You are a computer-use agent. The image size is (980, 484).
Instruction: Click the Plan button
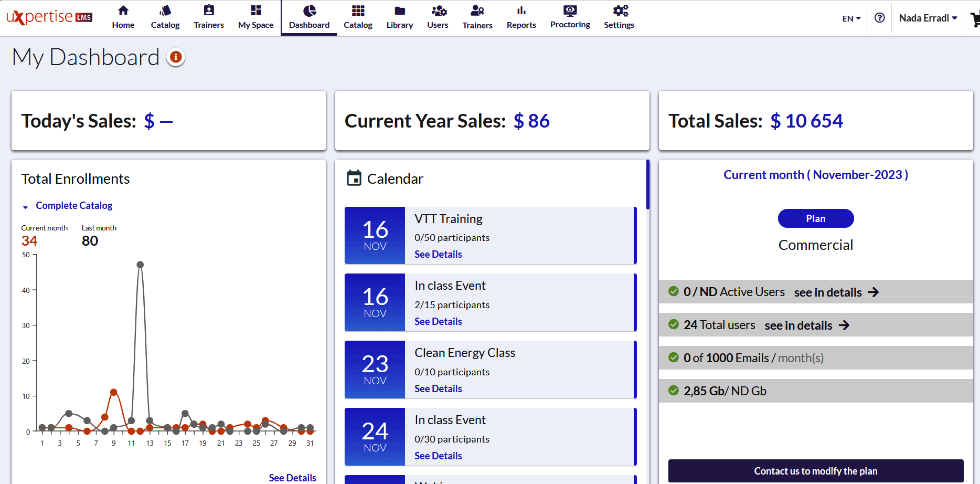(816, 218)
